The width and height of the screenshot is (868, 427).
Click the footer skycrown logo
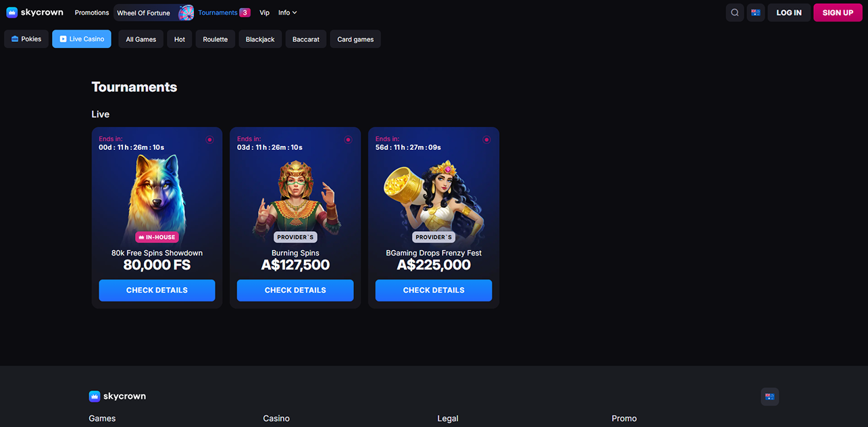(118, 396)
